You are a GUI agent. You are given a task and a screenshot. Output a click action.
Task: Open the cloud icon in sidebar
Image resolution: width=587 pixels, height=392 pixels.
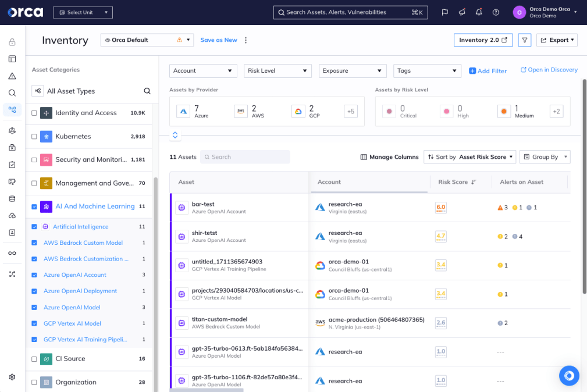coord(12,216)
